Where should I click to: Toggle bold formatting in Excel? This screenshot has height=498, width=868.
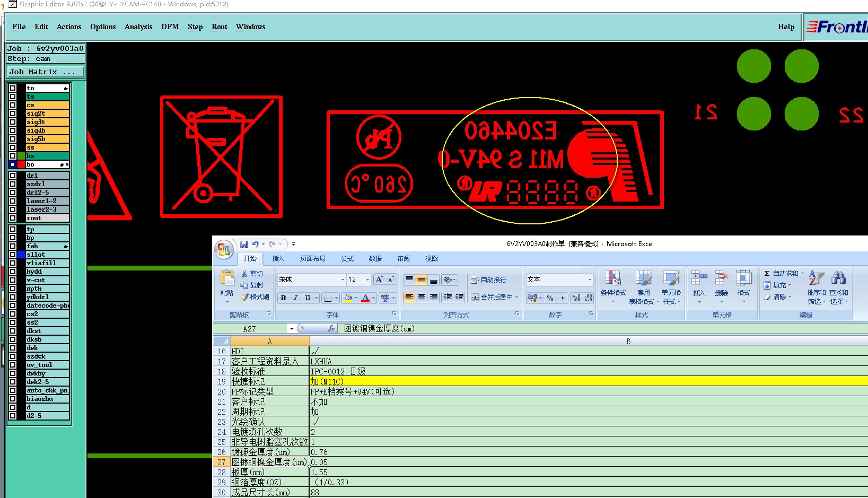(x=283, y=298)
